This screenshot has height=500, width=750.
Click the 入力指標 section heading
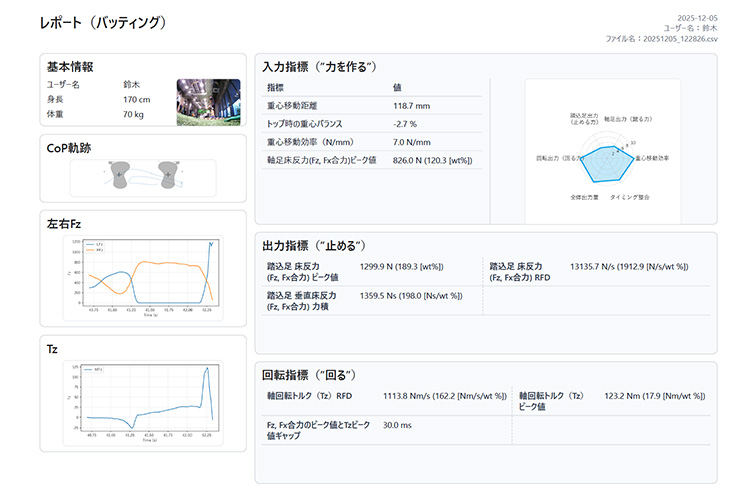pos(319,67)
